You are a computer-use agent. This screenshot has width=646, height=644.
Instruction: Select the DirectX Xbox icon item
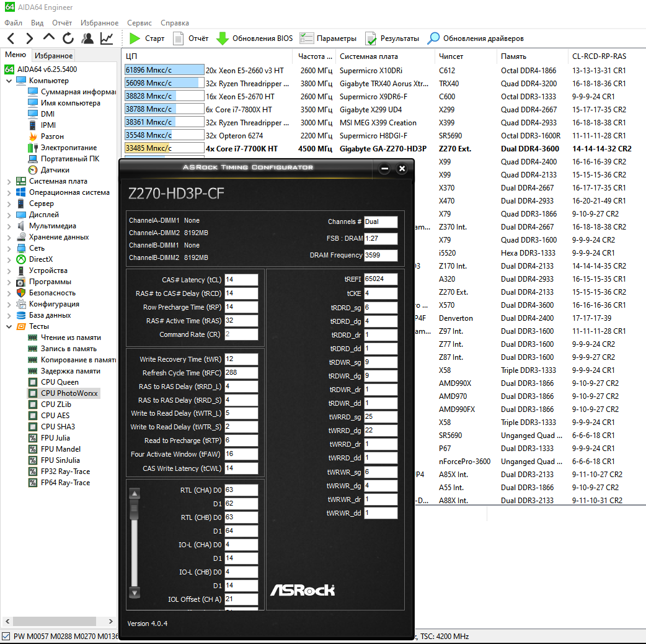pos(35,259)
